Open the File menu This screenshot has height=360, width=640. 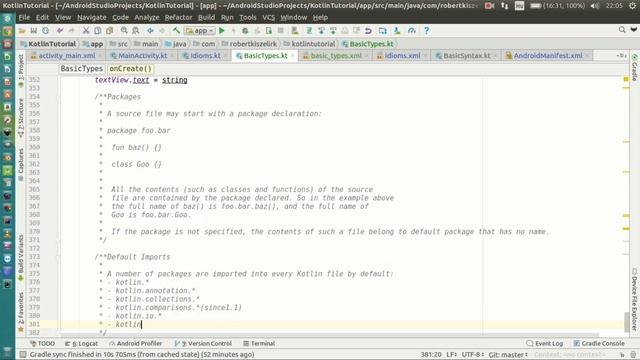24,18
